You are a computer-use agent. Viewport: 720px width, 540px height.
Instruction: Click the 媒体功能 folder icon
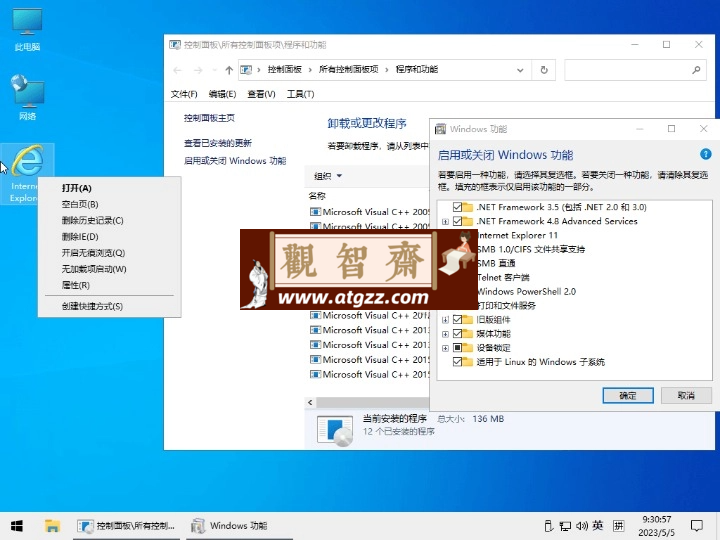(468, 334)
